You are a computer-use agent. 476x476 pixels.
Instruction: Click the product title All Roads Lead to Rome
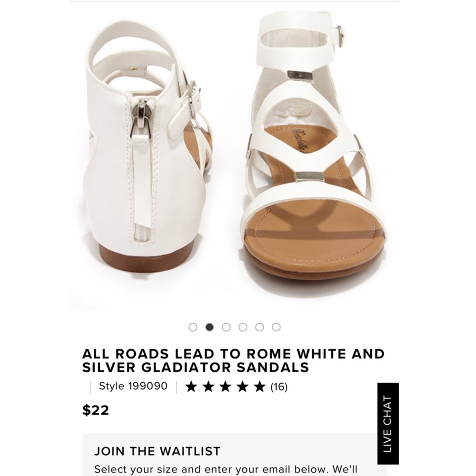(233, 361)
